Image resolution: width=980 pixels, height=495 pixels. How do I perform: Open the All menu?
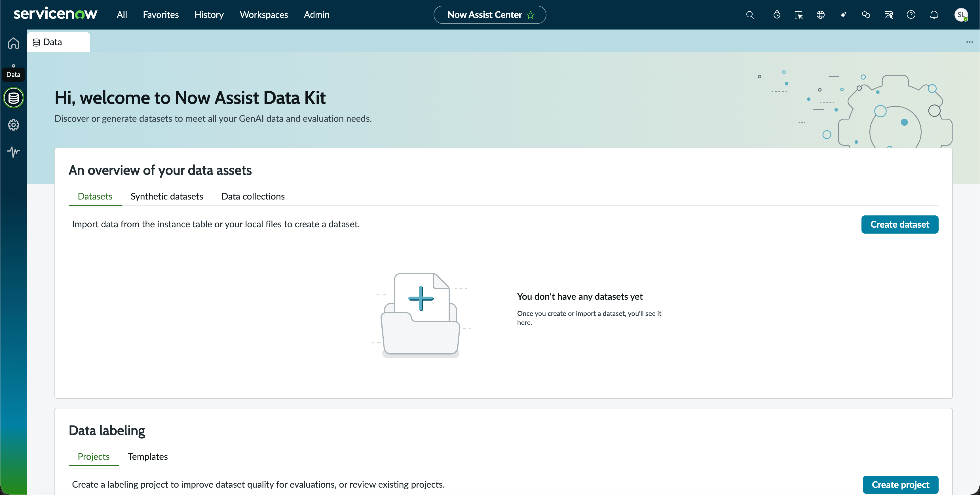[x=122, y=15]
